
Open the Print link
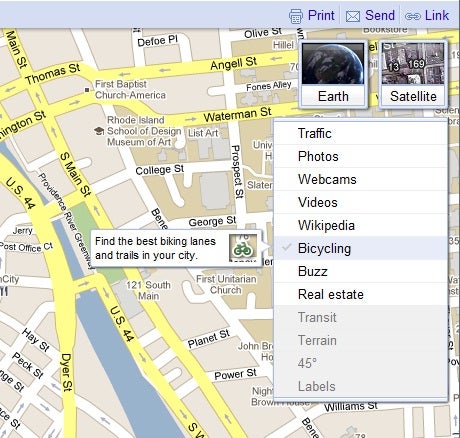(x=321, y=15)
